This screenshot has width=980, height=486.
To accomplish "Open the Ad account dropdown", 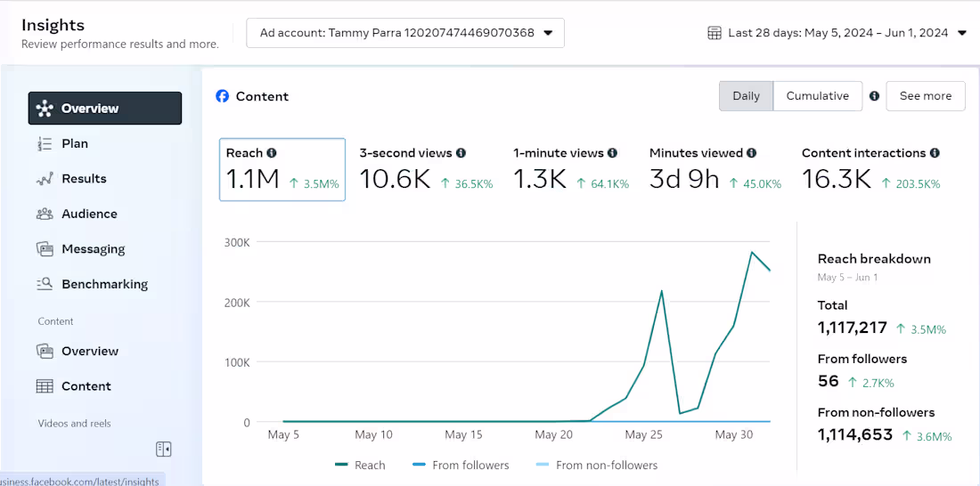I will click(x=405, y=33).
